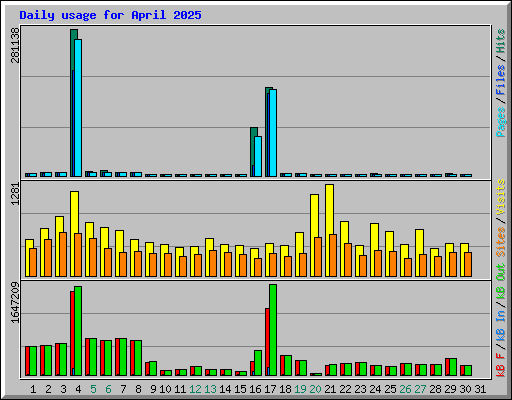The height and width of the screenshot is (400, 512).
Task: Click the cyan files bar for day 16
Action: coord(258,156)
